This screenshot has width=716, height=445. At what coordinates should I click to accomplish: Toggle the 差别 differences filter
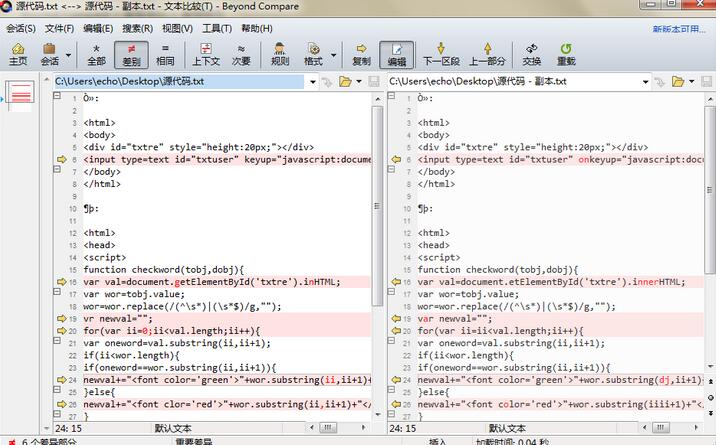tap(132, 55)
